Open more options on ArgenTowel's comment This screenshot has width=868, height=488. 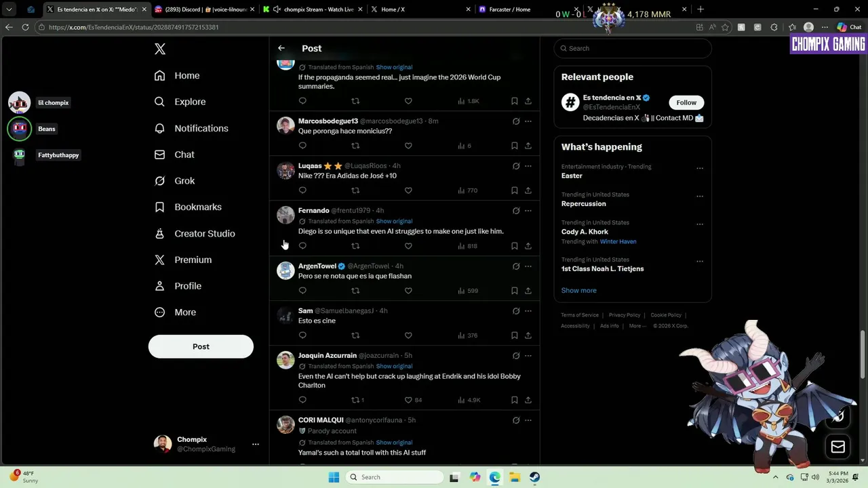[x=528, y=266]
